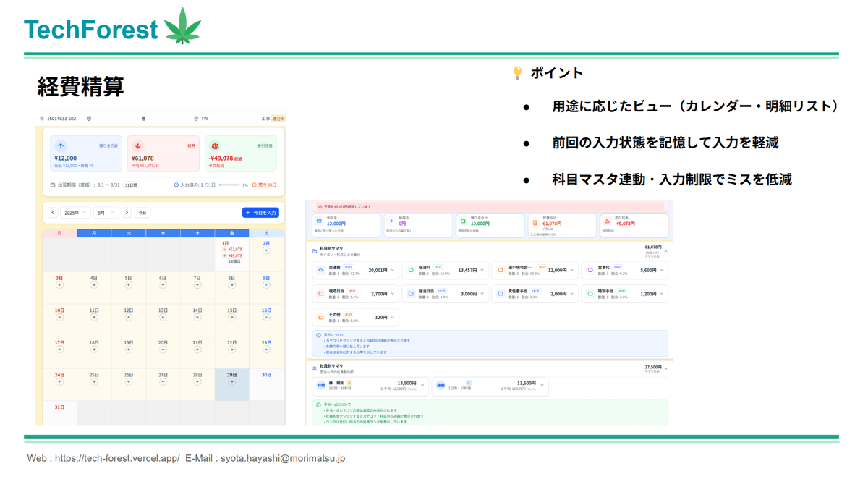Go to previous month with left arrow
Viewport: 868px width, 487px height.
pos(53,213)
